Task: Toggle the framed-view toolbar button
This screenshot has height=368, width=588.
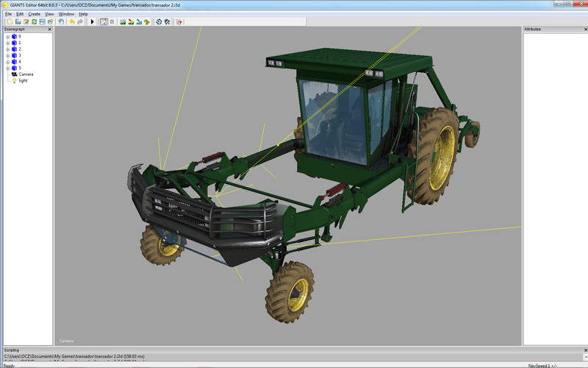Action: 103,22
